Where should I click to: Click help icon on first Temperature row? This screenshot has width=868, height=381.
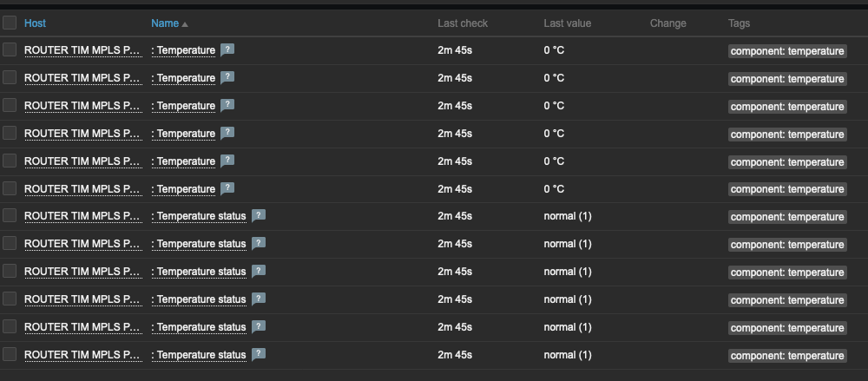[x=227, y=50]
